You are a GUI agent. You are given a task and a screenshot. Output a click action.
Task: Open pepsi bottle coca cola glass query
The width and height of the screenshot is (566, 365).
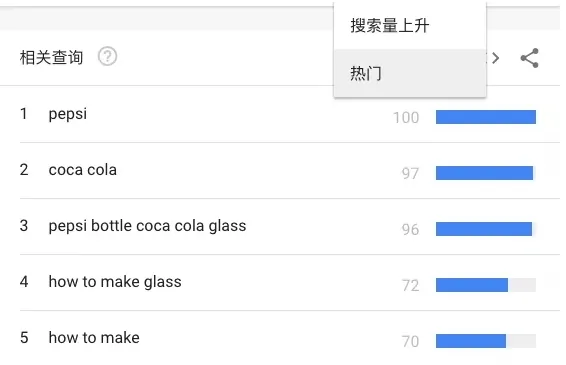click(x=147, y=226)
